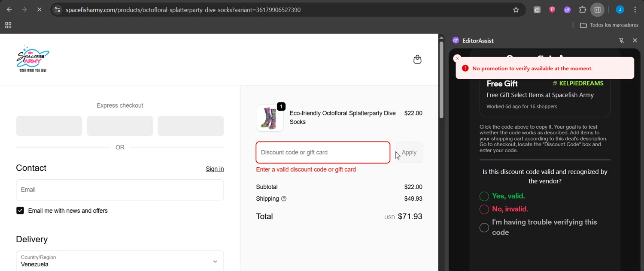Click the Total price $71.93
Viewport: 644px width, 271px height.
click(x=410, y=217)
